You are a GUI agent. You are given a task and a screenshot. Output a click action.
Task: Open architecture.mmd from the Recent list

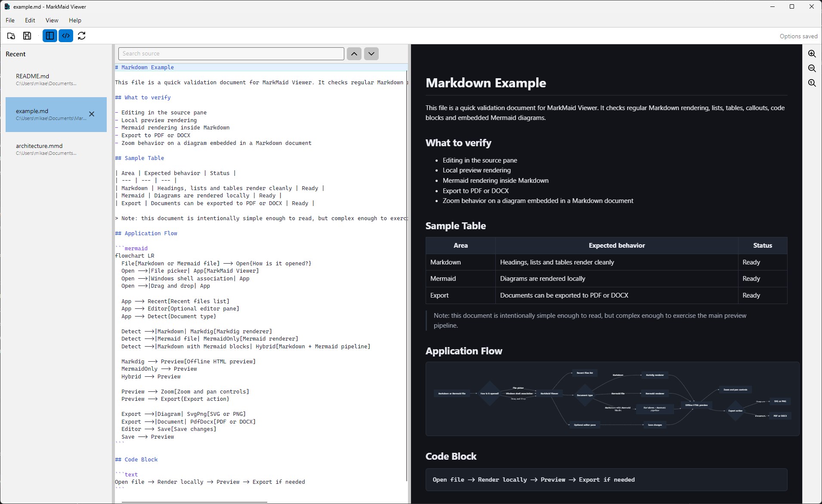coord(56,149)
